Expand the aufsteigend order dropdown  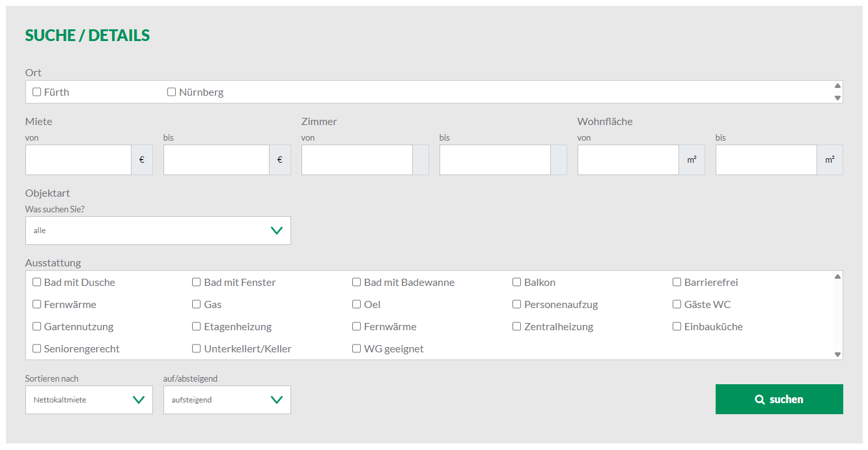[227, 400]
